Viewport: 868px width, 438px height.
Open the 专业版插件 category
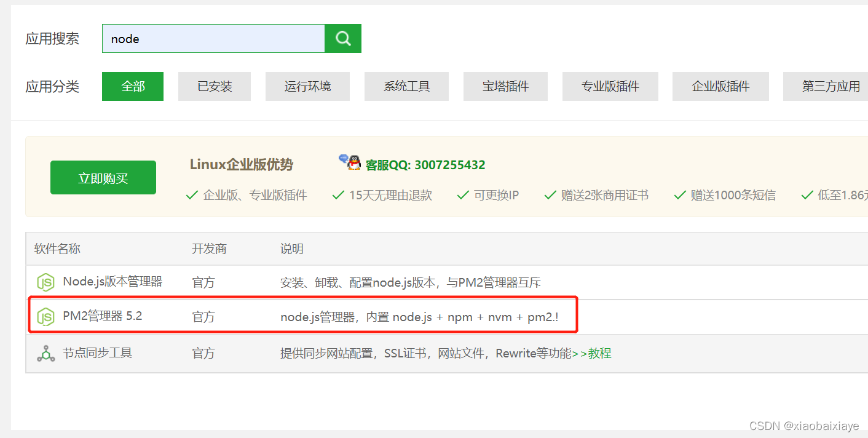click(610, 86)
